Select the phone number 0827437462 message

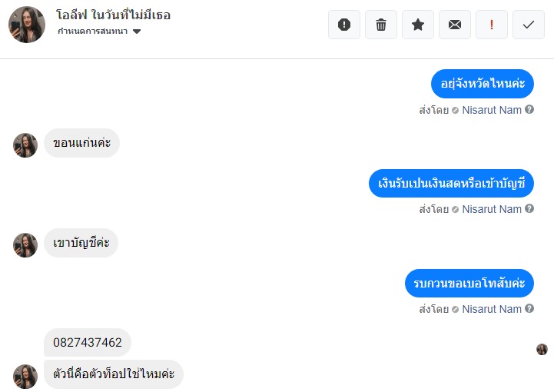88,342
